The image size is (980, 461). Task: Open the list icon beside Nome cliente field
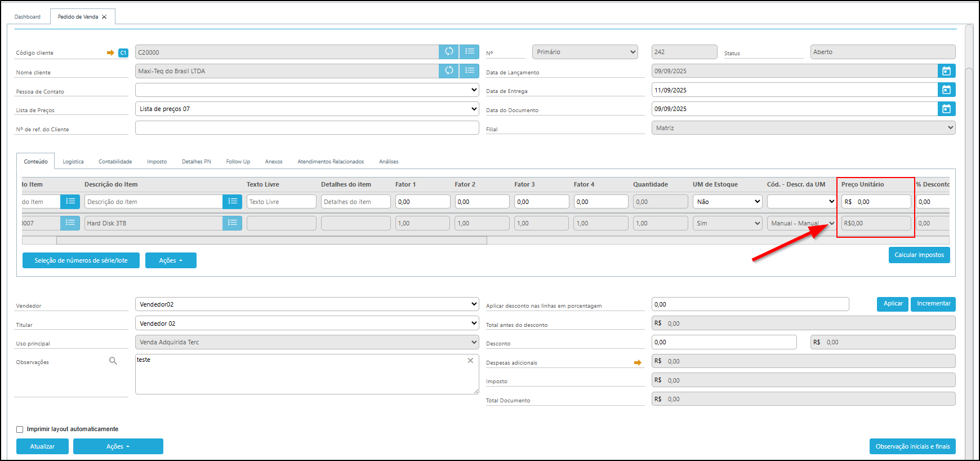point(469,71)
